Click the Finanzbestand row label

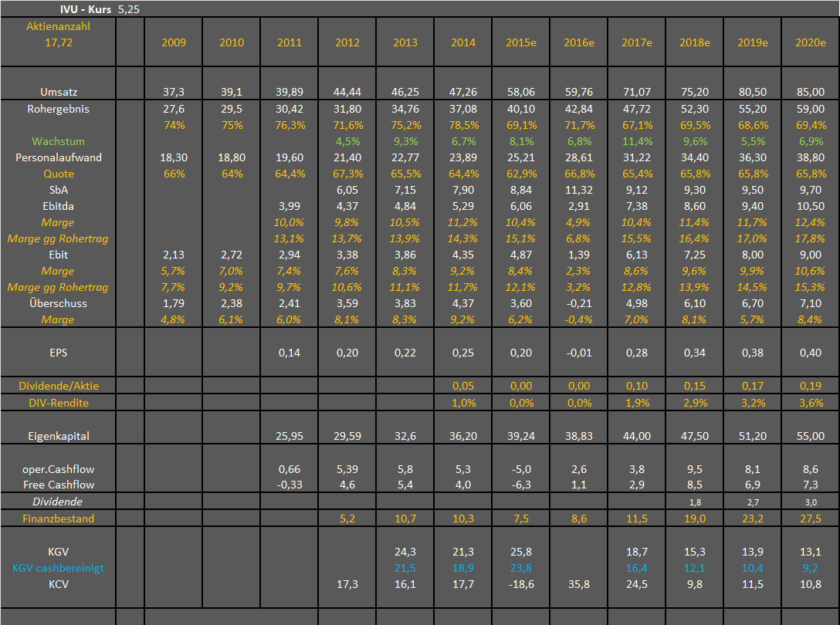[59, 519]
